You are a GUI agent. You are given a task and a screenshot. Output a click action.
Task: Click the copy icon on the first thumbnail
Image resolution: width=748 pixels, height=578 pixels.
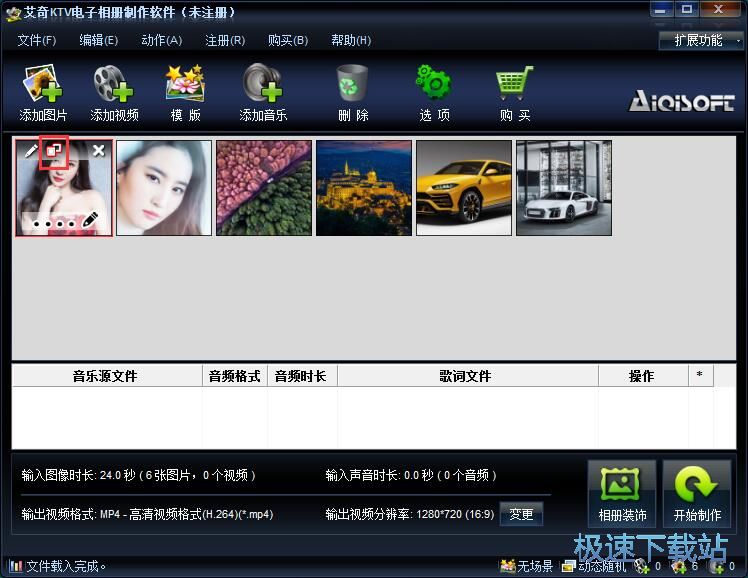(54, 151)
